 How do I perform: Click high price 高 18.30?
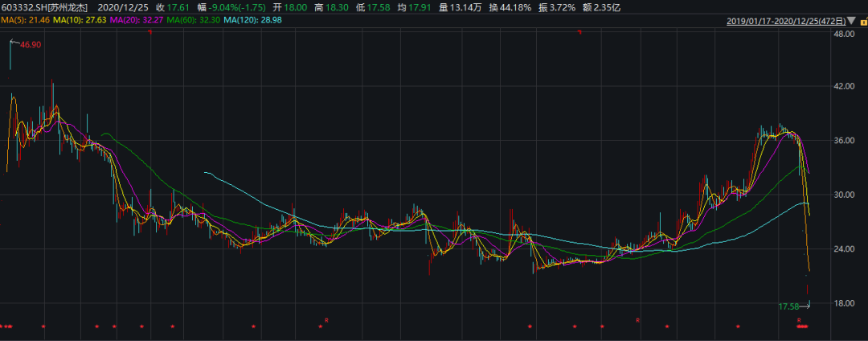tap(330, 7)
